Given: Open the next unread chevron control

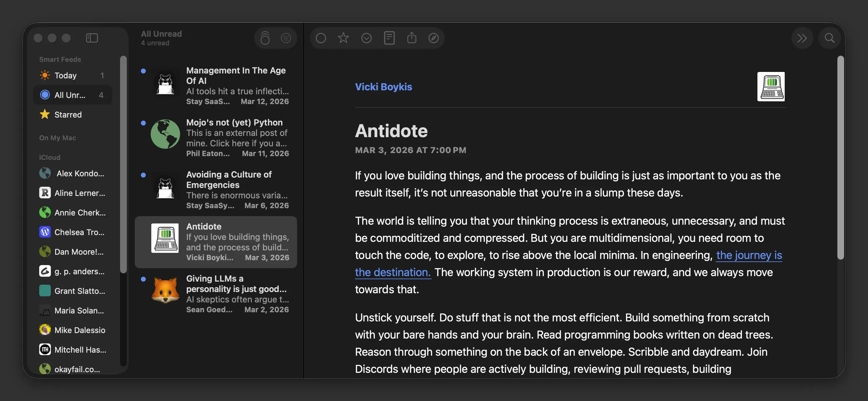Looking at the screenshot, I should tap(803, 38).
